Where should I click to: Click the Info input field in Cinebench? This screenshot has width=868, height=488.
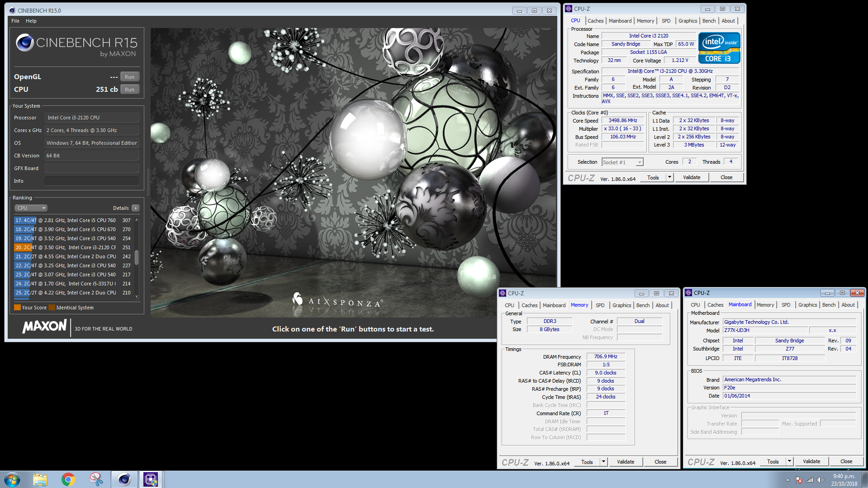click(92, 181)
